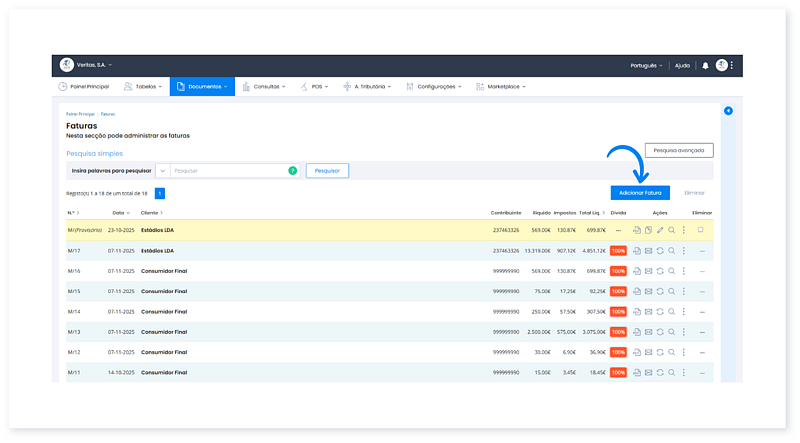Click the notifications bell icon
This screenshot has width=800, height=443.
pos(705,65)
